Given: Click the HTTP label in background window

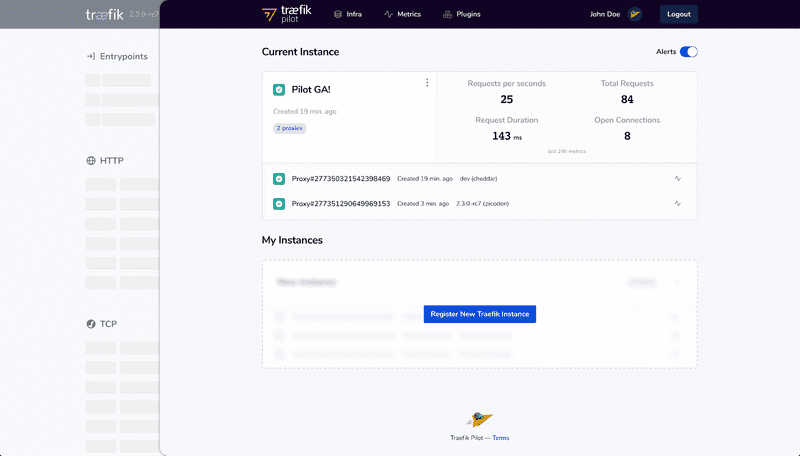Looking at the screenshot, I should [x=112, y=161].
